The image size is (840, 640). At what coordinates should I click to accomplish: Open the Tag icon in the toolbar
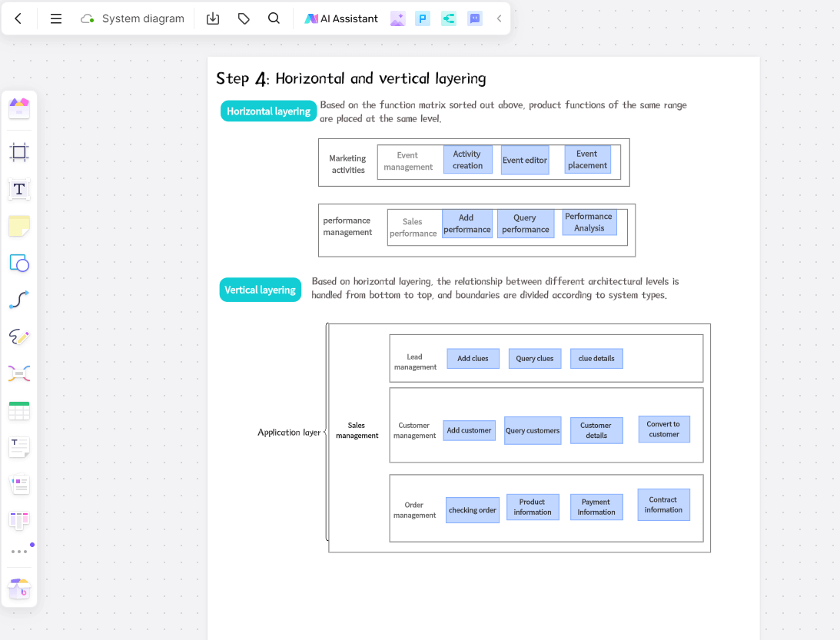coord(244,18)
